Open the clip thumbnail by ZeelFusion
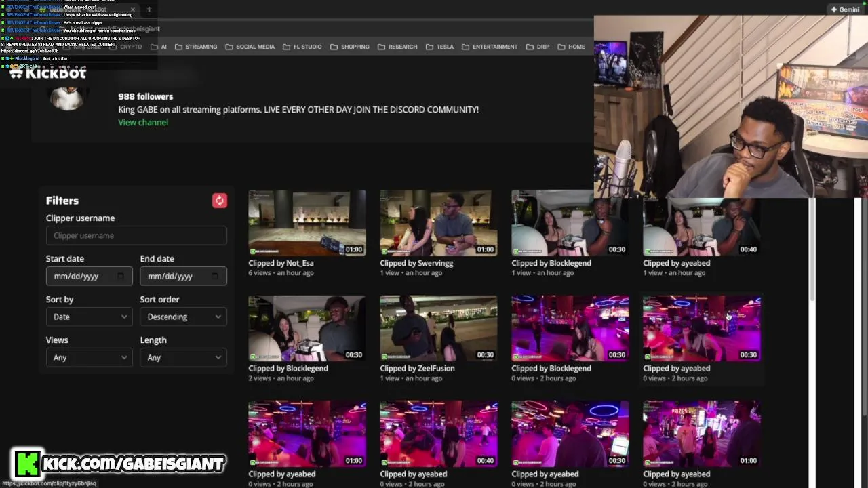Viewport: 868px width, 488px height. point(439,328)
